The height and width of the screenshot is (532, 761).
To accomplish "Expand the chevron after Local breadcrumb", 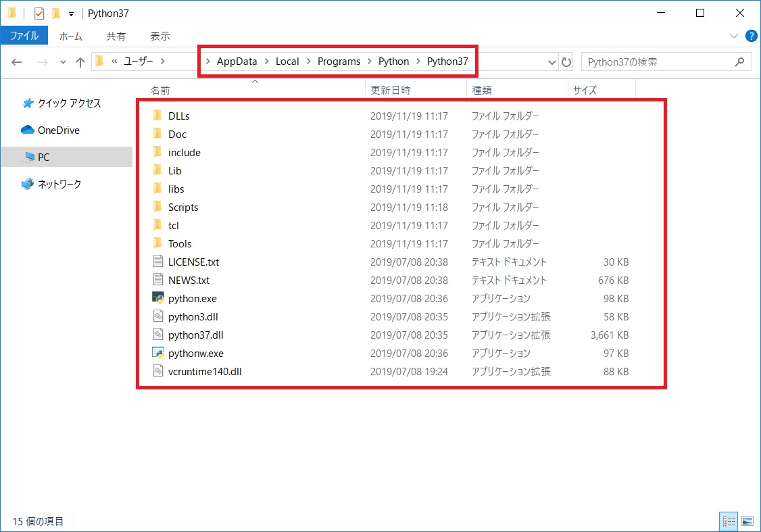I will [308, 62].
